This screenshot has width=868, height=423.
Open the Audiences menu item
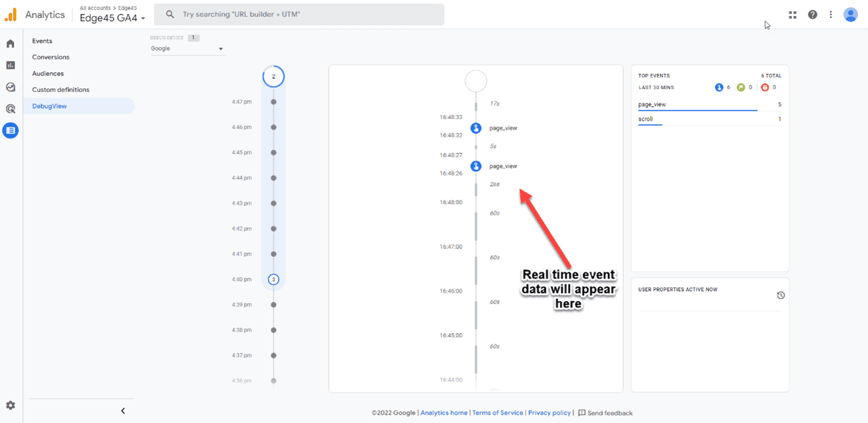pyautogui.click(x=48, y=73)
